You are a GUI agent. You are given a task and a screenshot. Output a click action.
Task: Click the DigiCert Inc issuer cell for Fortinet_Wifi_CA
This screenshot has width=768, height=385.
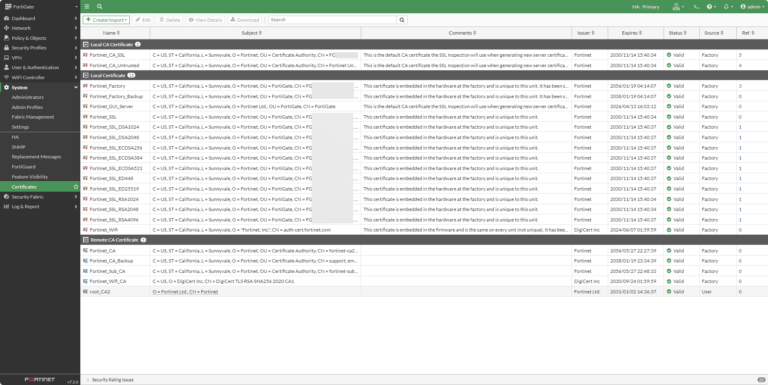pyautogui.click(x=587, y=281)
